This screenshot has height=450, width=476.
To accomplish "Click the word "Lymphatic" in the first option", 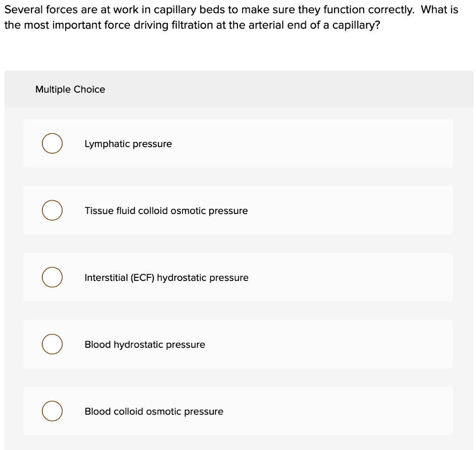I will click(107, 144).
